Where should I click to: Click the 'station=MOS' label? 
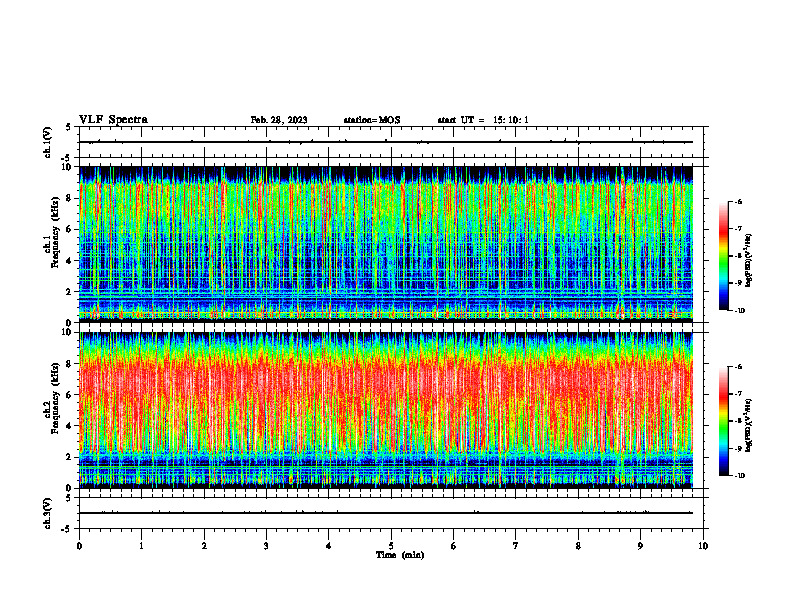[372, 120]
